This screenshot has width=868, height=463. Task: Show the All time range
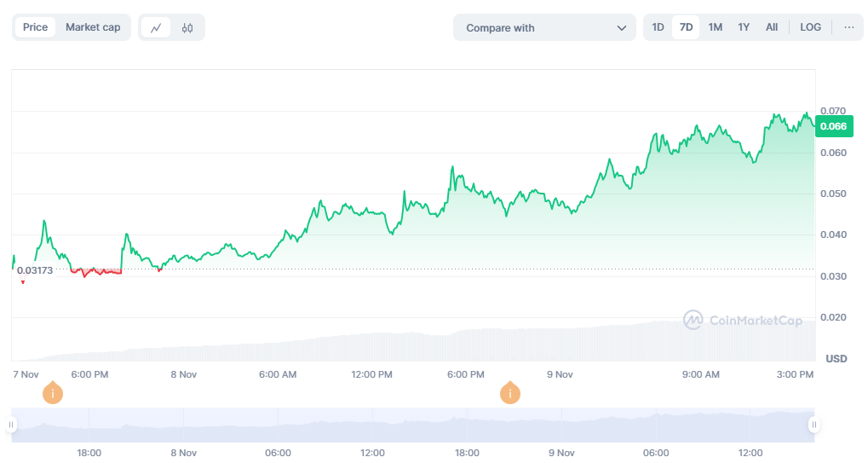pyautogui.click(x=771, y=27)
